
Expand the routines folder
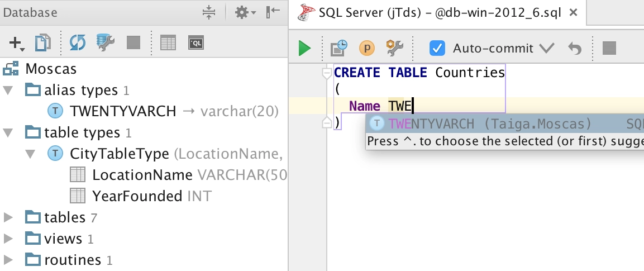[8, 260]
